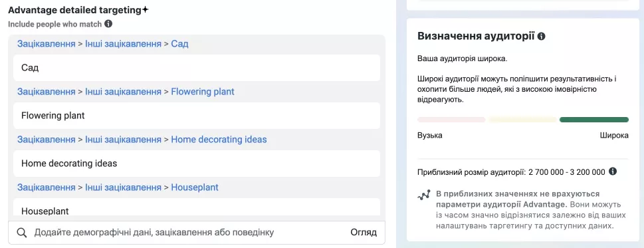Screen dimensions: 644x248
Task: Open the Сад breadcrumb link
Action: tap(179, 44)
